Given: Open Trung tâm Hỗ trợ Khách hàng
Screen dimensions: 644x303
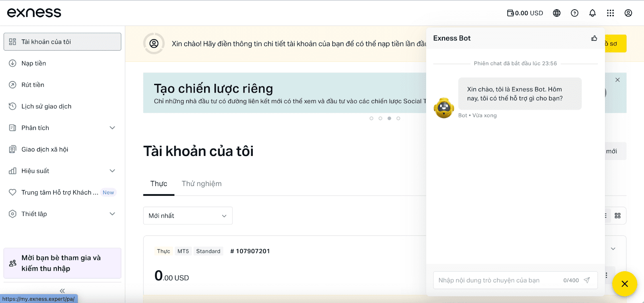Looking at the screenshot, I should (62, 193).
